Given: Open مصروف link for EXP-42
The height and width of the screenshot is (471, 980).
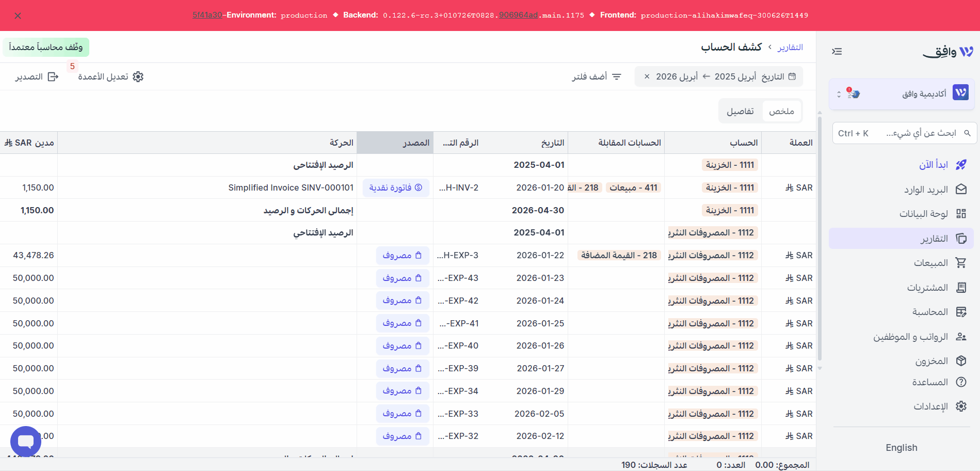Looking at the screenshot, I should click(403, 301).
